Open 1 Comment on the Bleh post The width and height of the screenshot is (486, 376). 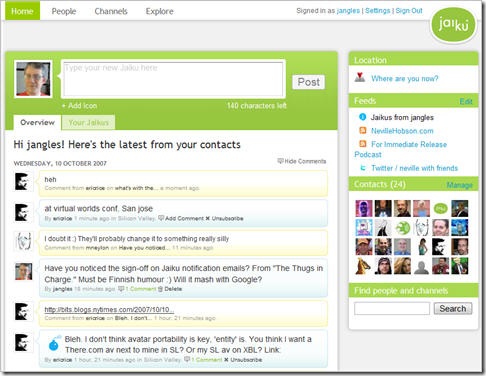[203, 360]
